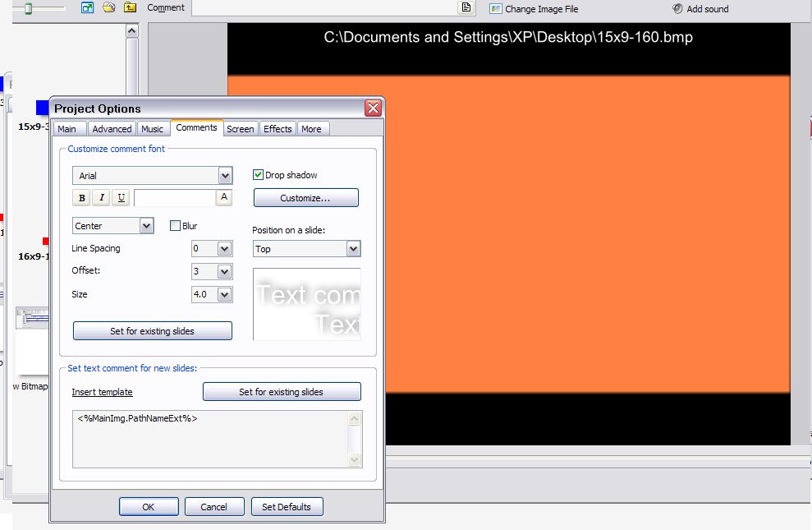Enable the Blur checkbox

pos(175,226)
